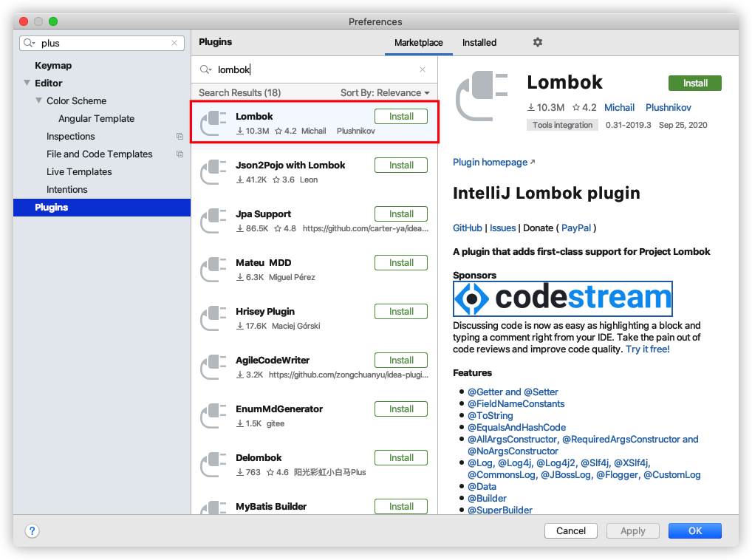This screenshot has width=752, height=560.
Task: Click the Try it free! link
Action: 647,349
